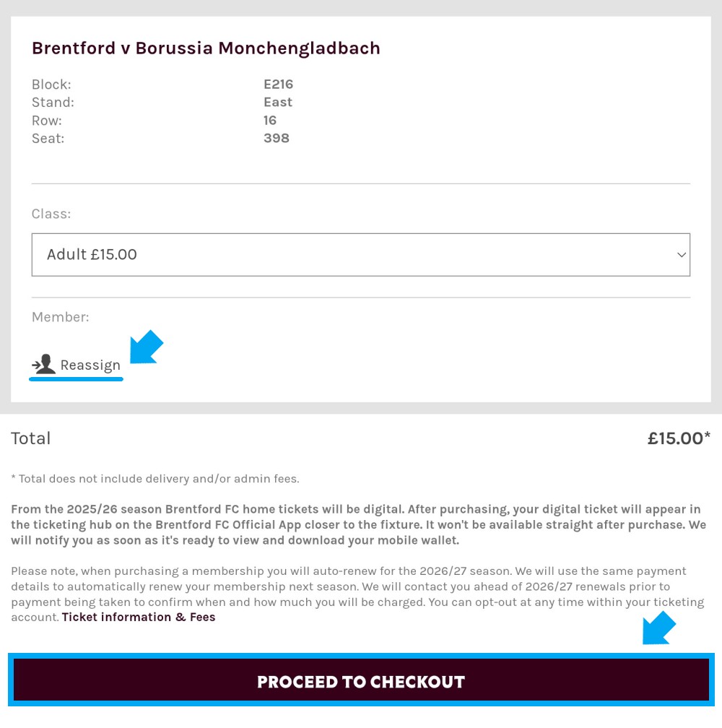Click the Reassign member person icon

(x=43, y=365)
